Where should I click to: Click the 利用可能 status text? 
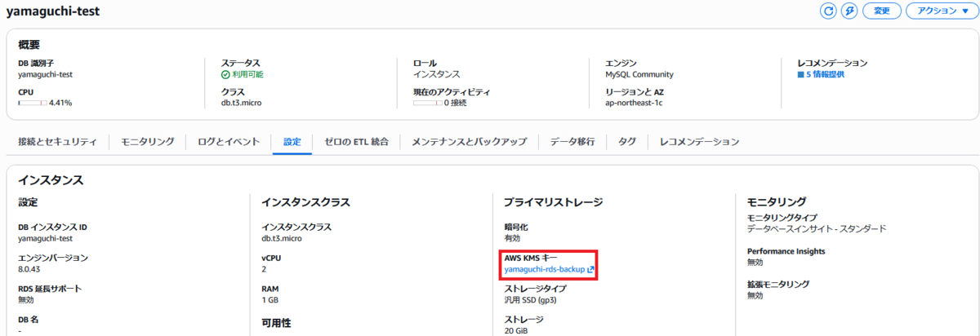point(247,74)
